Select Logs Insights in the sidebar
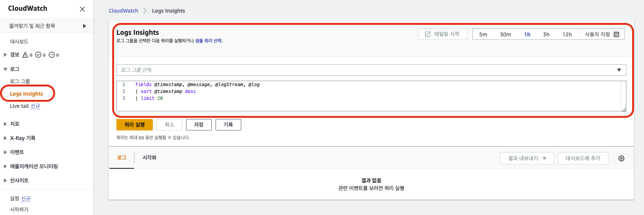 click(x=26, y=94)
